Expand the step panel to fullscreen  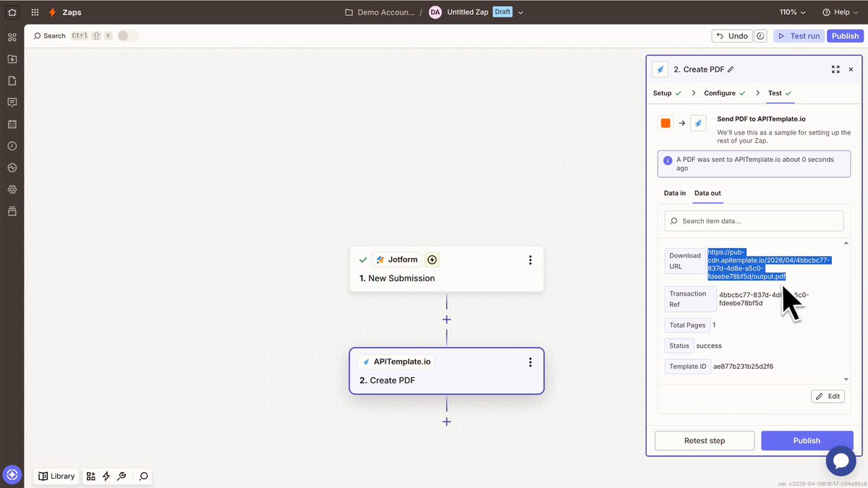coord(835,69)
